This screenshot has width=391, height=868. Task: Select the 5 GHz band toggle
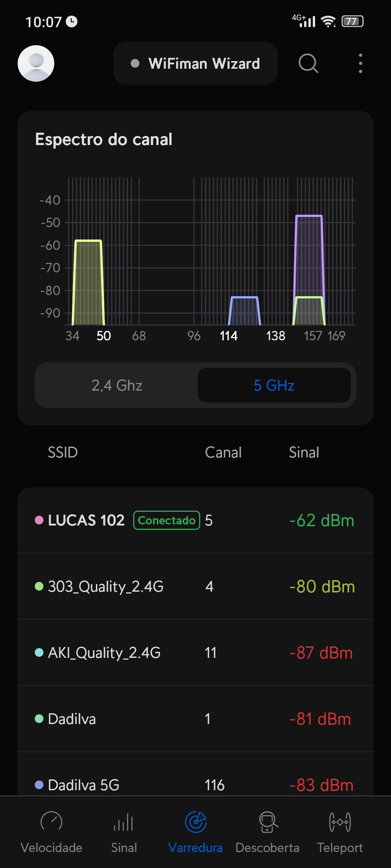(274, 385)
